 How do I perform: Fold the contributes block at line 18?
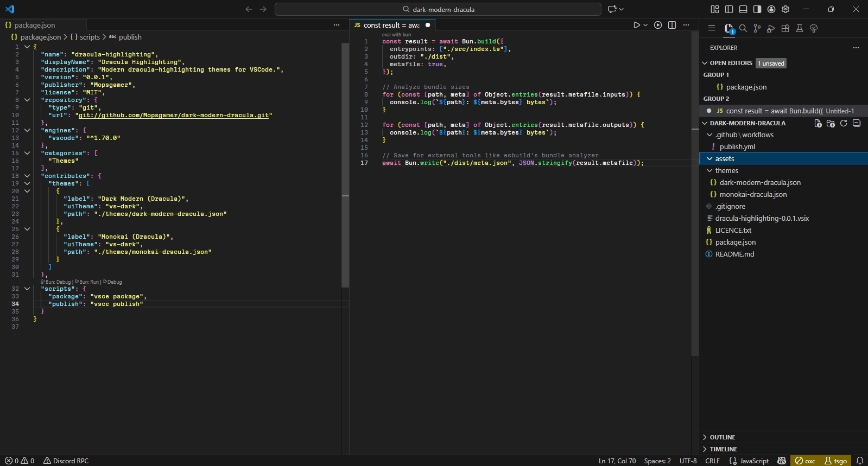(x=27, y=176)
